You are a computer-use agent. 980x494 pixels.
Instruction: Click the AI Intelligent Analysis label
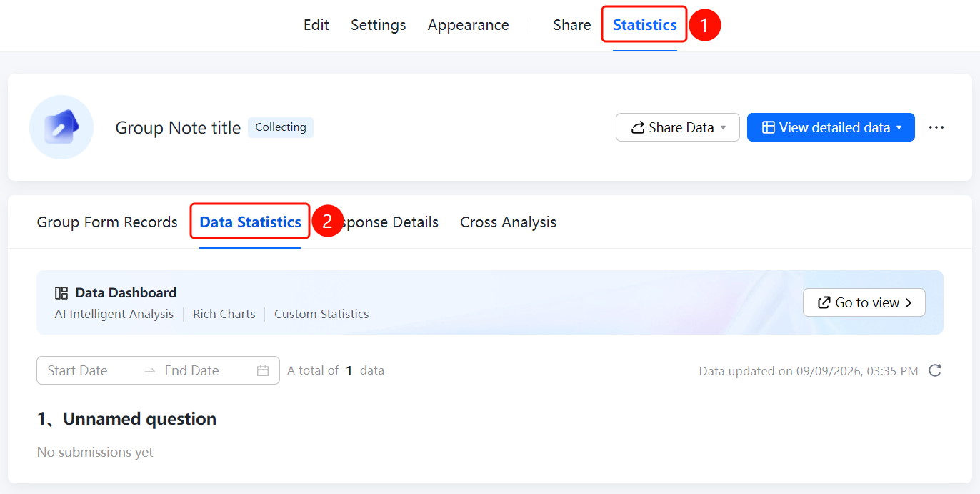114,314
